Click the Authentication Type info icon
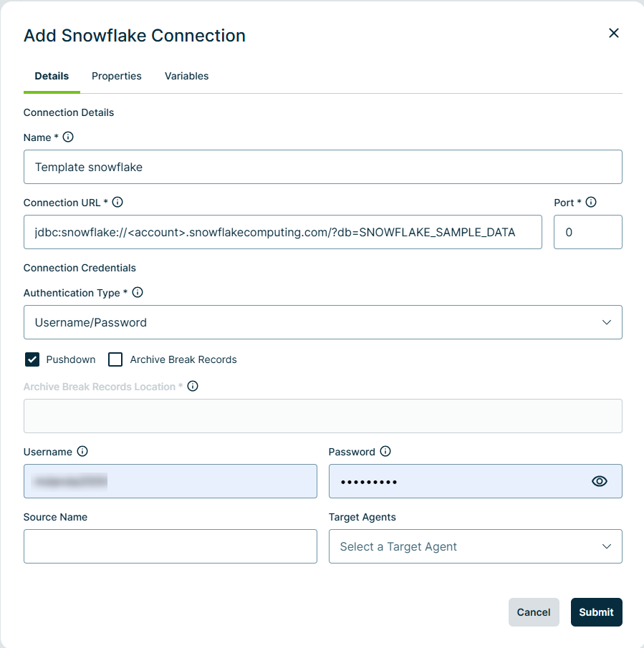Image resolution: width=644 pixels, height=648 pixels. point(138,292)
